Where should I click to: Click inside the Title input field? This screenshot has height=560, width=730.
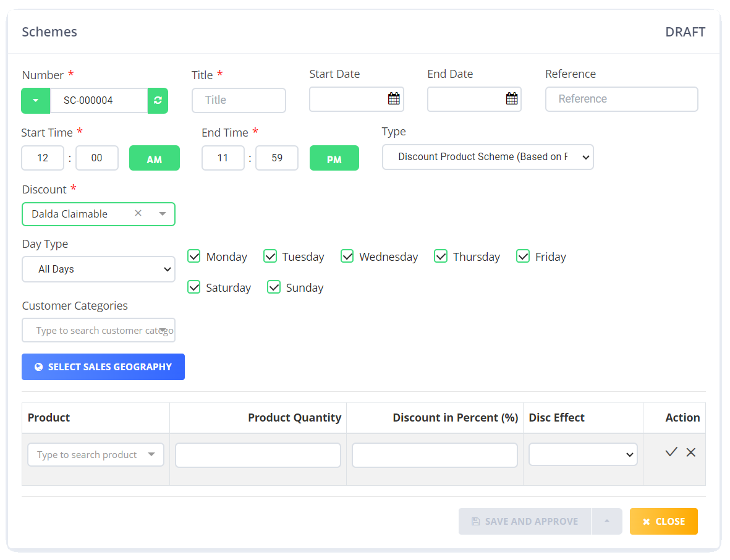(x=239, y=100)
